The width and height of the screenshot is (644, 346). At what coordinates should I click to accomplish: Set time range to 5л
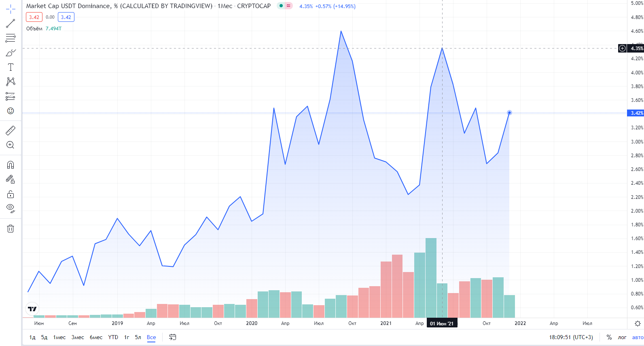(138, 337)
